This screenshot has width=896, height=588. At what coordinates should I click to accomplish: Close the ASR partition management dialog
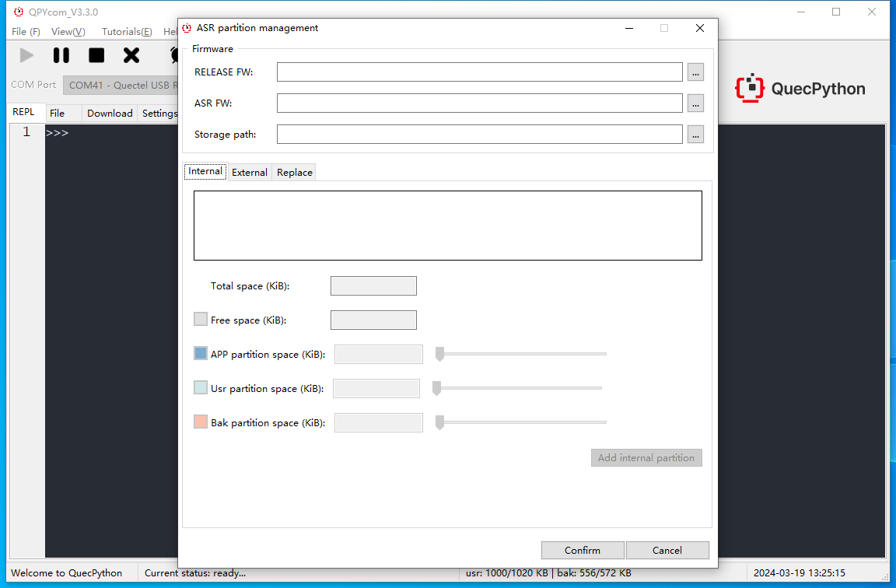point(699,28)
